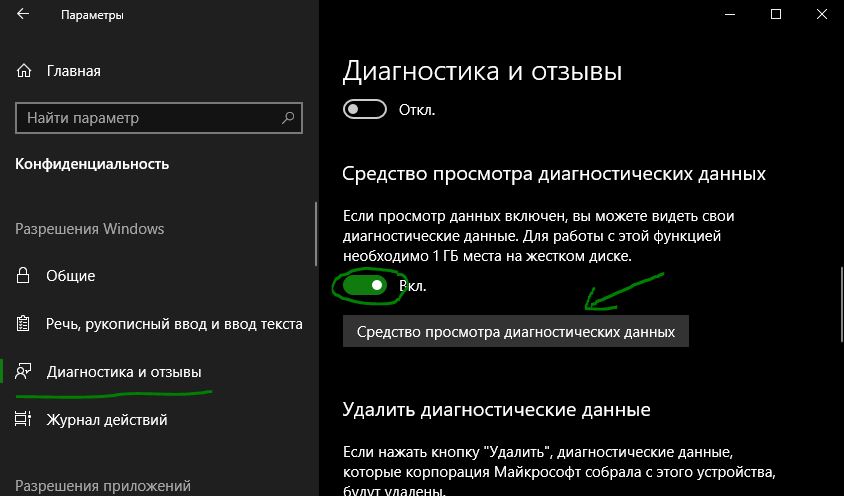Open the Главная home icon
This screenshot has width=844, height=496.
(24, 71)
